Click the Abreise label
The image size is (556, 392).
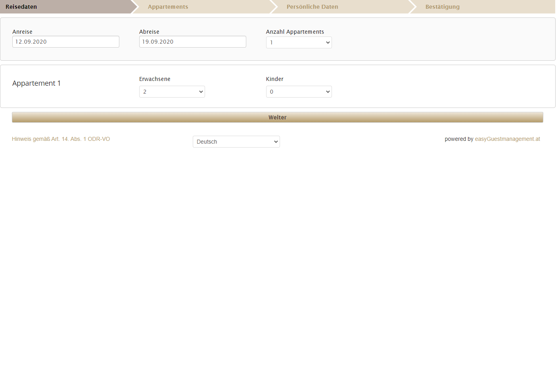coord(149,32)
